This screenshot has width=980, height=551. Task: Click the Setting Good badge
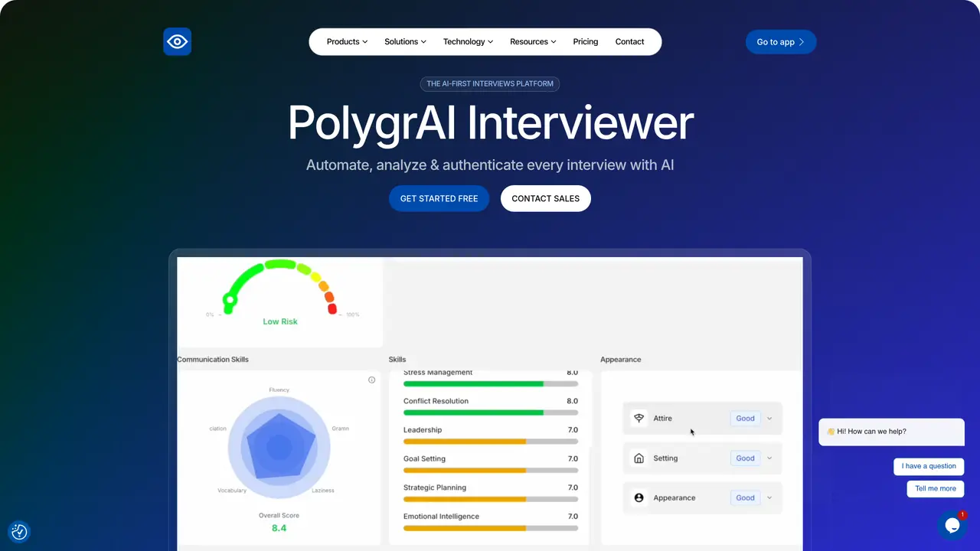[745, 458]
